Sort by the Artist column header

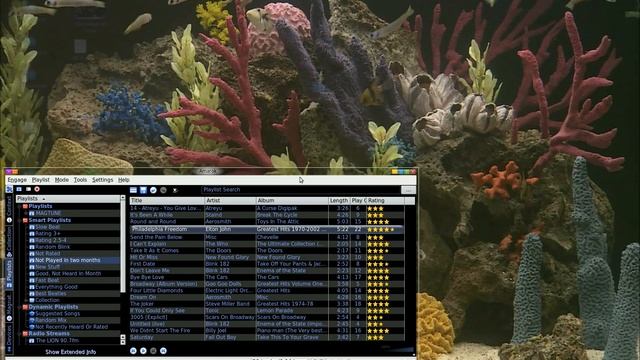(x=230, y=201)
